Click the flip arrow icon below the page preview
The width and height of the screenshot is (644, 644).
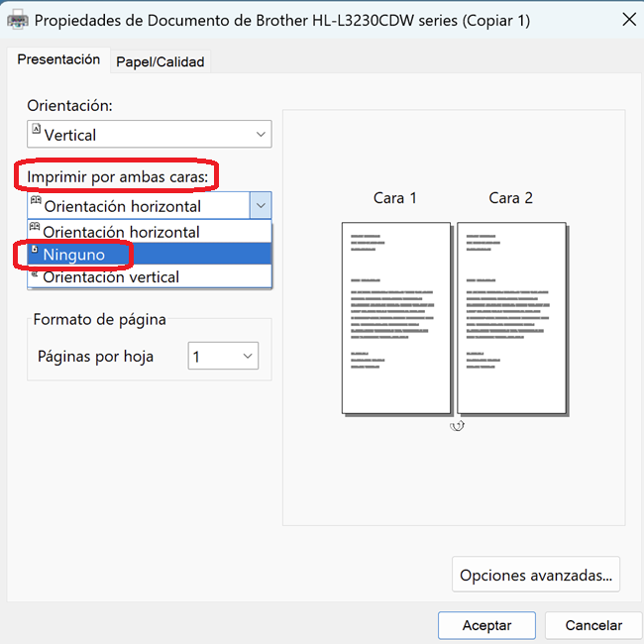[x=457, y=425]
